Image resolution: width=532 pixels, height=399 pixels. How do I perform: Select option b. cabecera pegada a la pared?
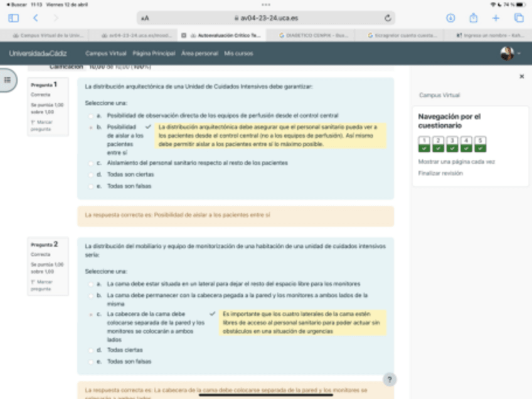(90, 295)
